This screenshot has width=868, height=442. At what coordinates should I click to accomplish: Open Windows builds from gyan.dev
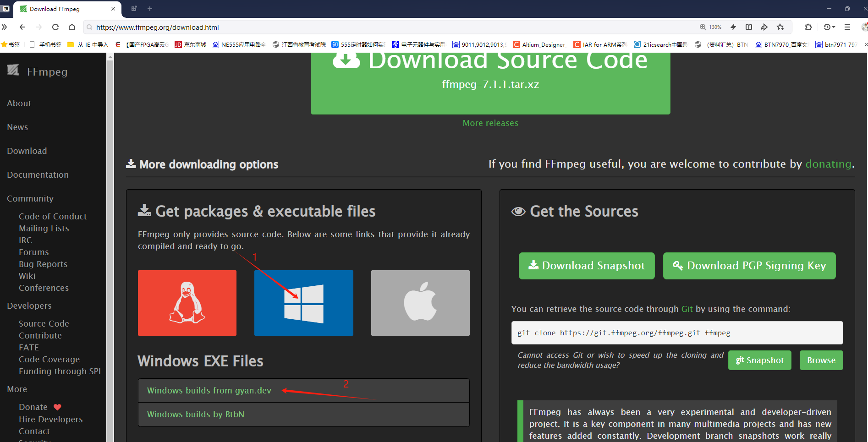(x=209, y=391)
